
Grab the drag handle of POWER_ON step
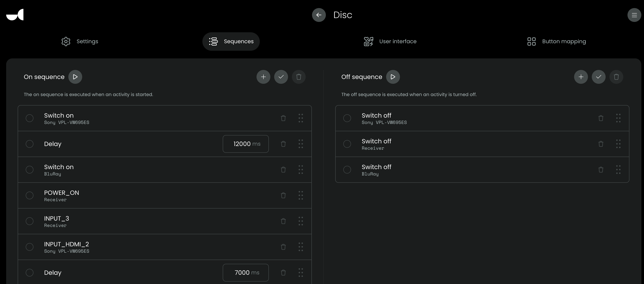click(301, 195)
